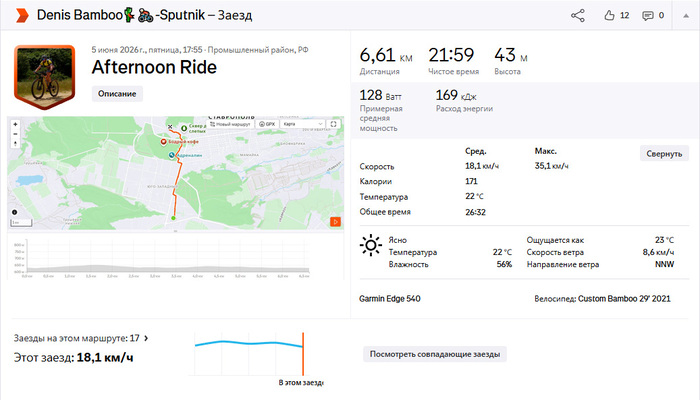Start route playback with orange play button

(x=336, y=221)
